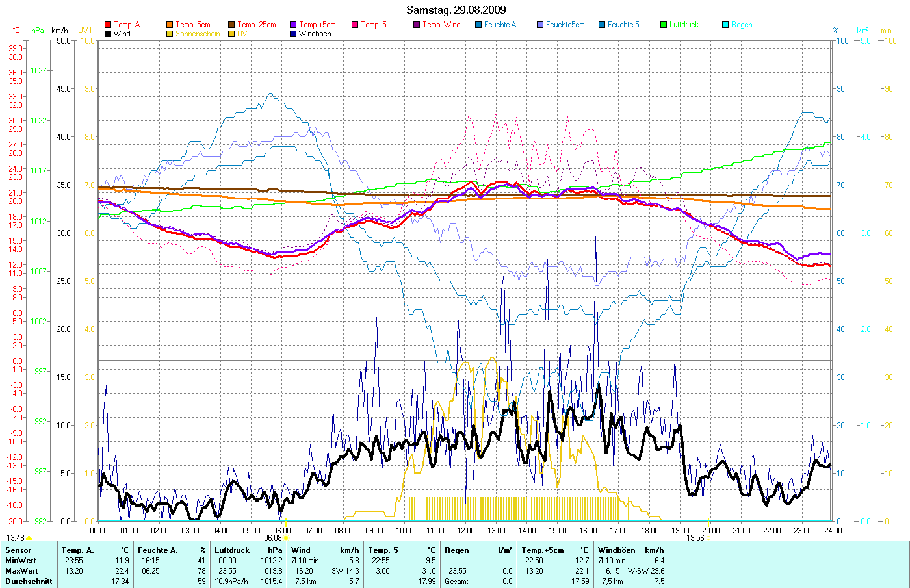
Task: Click the 12:00 label on time axis
Action: [x=465, y=531]
